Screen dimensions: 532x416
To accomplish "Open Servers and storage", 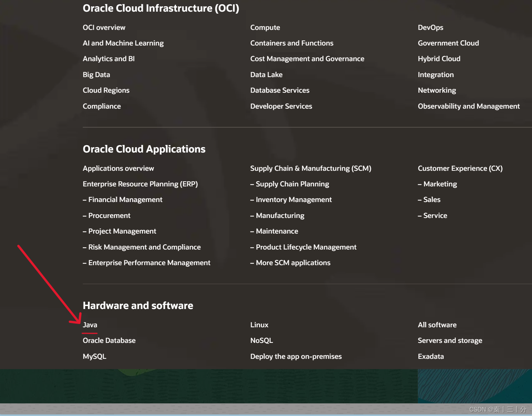I will pos(450,341).
